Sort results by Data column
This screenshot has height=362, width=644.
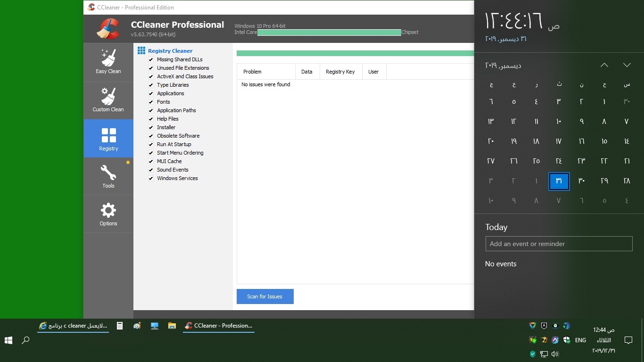pyautogui.click(x=307, y=72)
